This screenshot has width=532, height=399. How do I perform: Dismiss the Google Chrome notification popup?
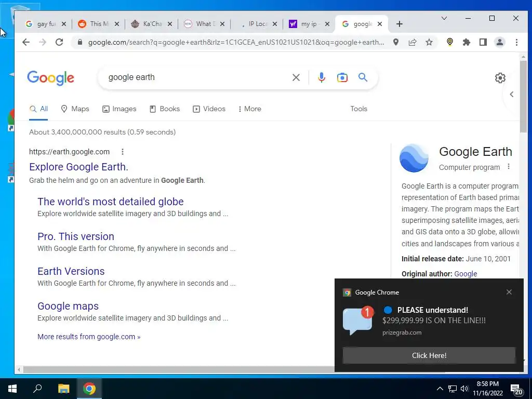(509, 292)
